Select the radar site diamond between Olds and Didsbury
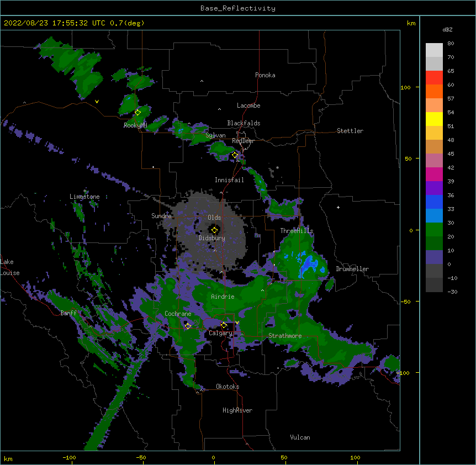 coord(215,230)
